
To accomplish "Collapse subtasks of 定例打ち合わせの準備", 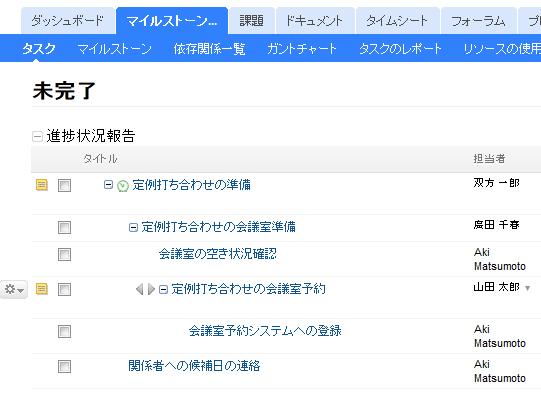I will 108,185.
